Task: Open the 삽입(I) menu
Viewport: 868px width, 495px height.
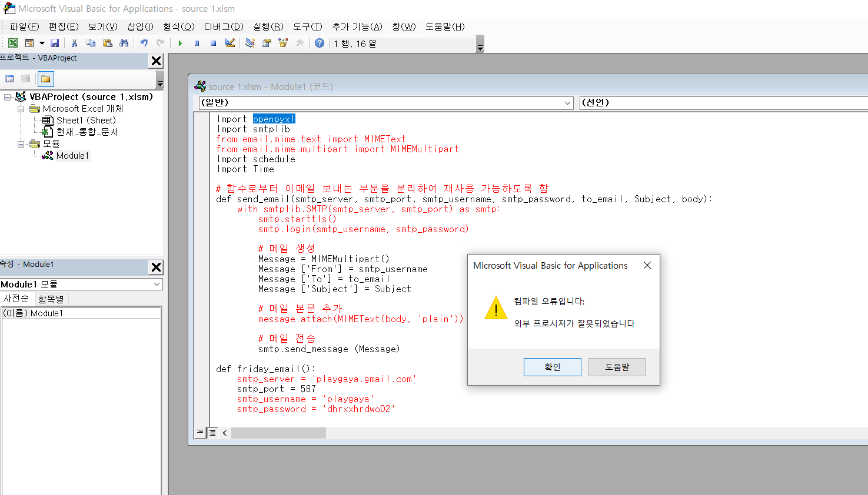Action: [140, 26]
